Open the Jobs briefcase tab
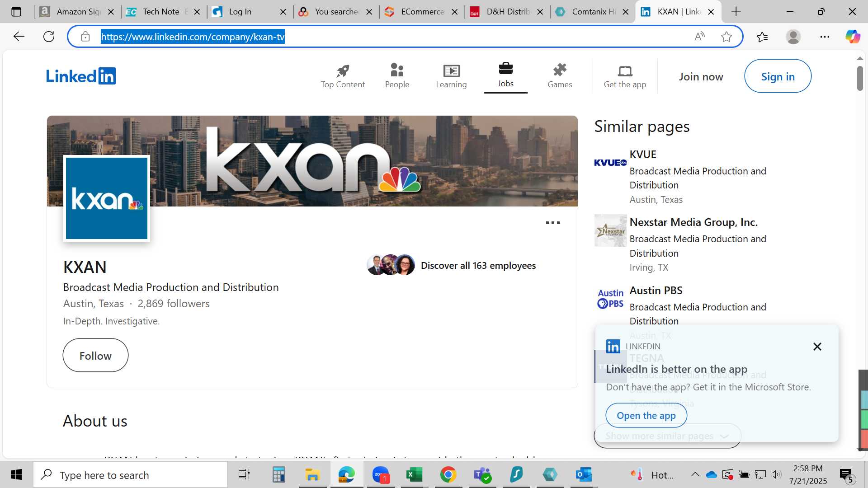868x488 pixels. coord(505,75)
